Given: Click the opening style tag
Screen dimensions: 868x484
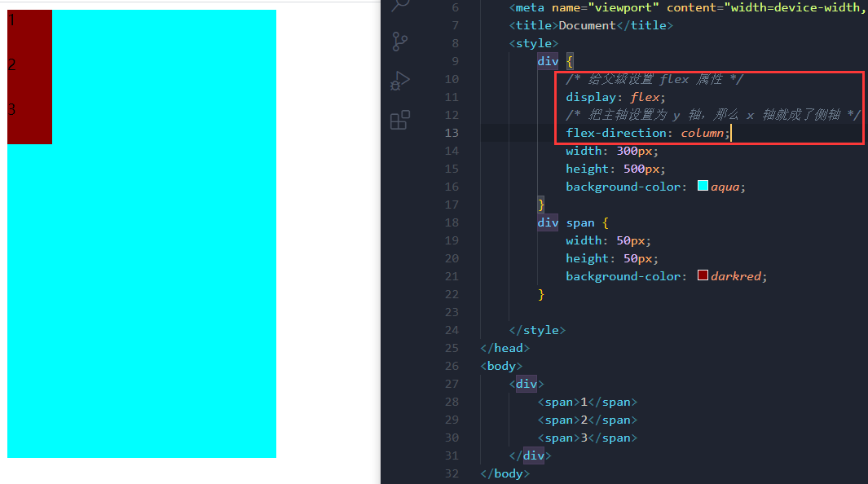Looking at the screenshot, I should [533, 43].
